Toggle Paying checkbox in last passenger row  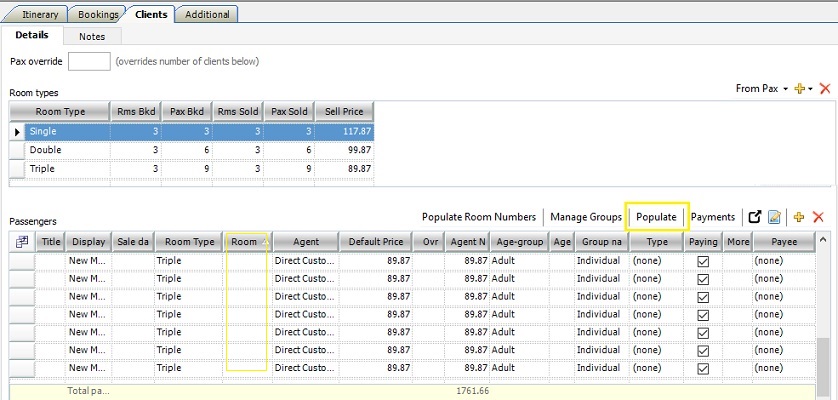tap(702, 368)
